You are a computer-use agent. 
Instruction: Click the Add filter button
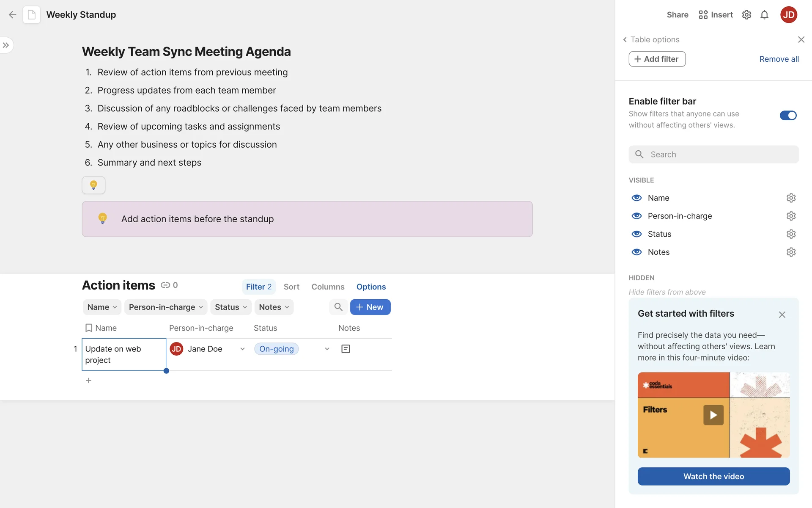click(657, 59)
